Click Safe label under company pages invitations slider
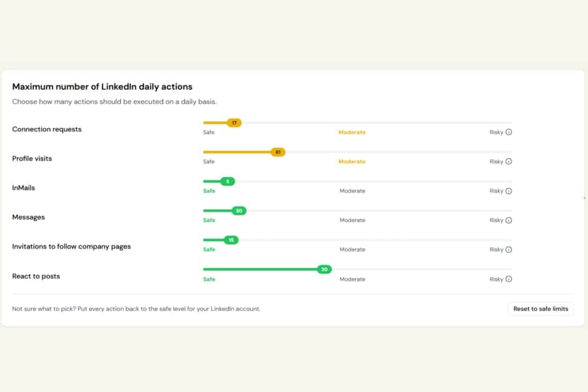This screenshot has height=392, width=588. pyautogui.click(x=209, y=250)
